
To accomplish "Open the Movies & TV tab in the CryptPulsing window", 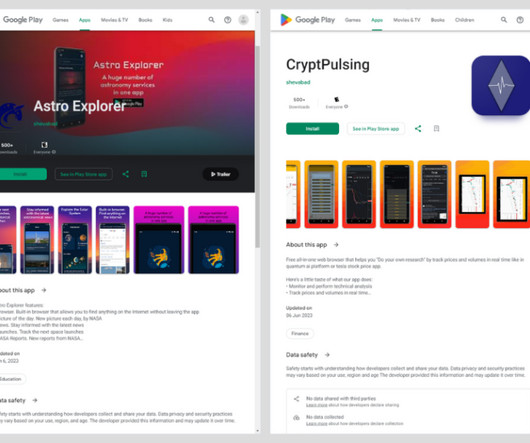I will point(407,20).
